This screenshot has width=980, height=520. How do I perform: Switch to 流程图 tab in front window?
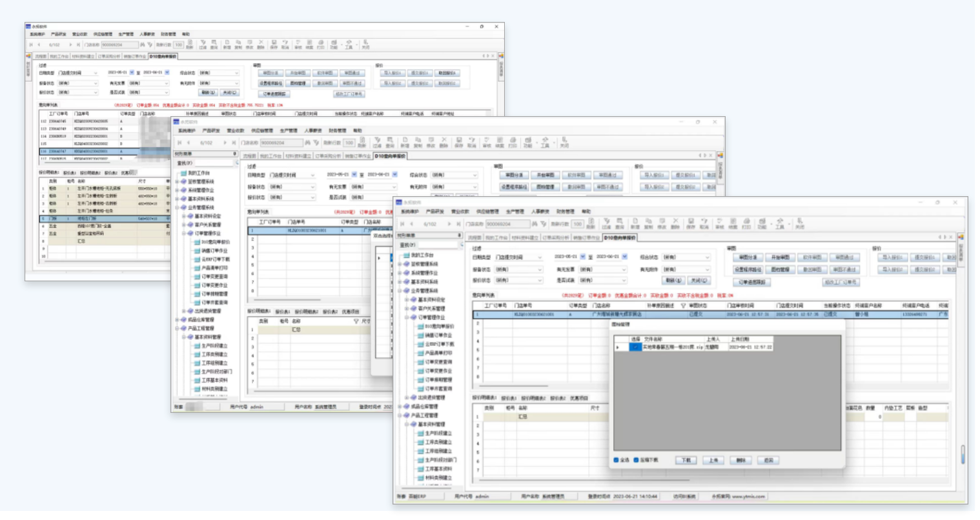point(475,237)
